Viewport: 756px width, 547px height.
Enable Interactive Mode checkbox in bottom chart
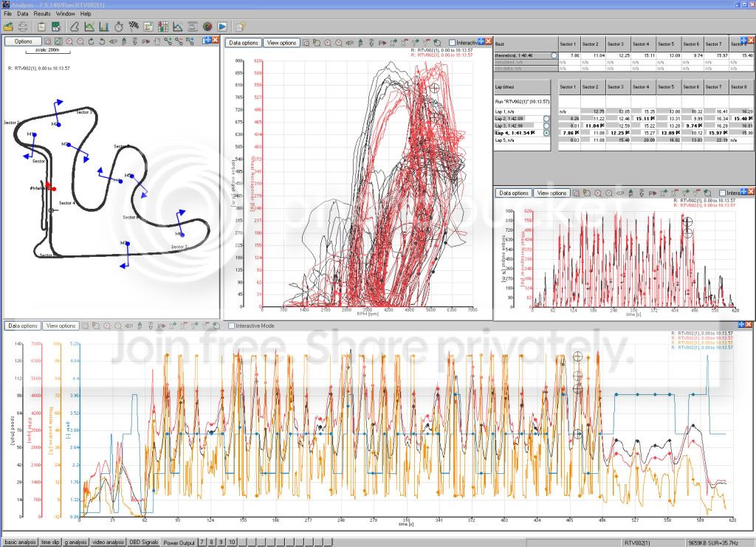pos(232,326)
